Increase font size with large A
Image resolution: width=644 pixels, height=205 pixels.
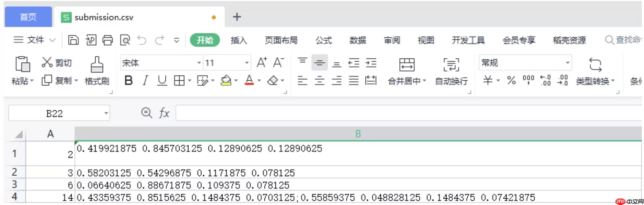pyautogui.click(x=261, y=62)
